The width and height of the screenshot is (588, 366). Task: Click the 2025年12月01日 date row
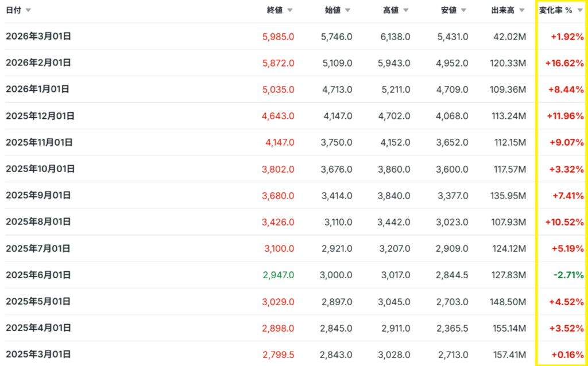pos(40,116)
